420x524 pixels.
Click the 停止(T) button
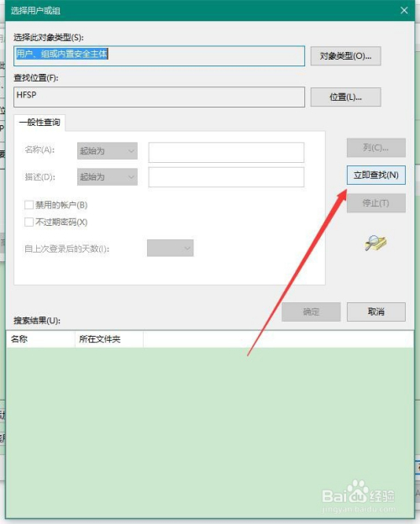point(375,203)
